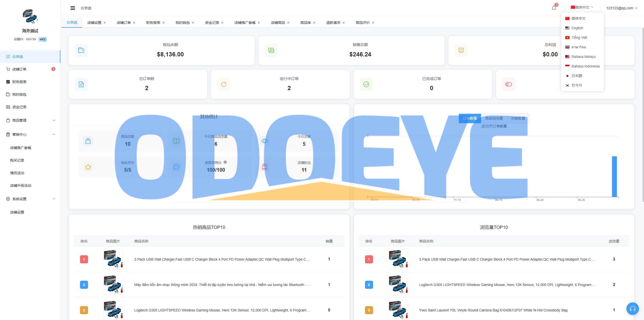Open 我的钱包 from sidebar
This screenshot has width=644, height=320.
click(19, 94)
